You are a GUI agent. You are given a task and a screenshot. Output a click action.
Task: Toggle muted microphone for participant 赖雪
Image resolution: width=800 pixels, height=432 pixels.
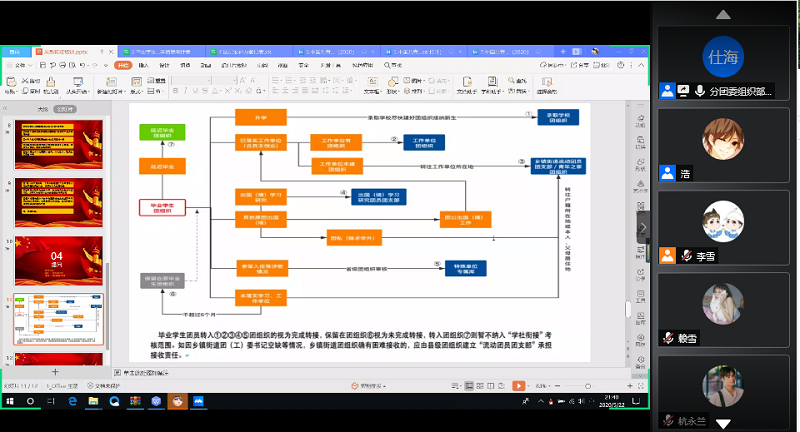pyautogui.click(x=667, y=338)
